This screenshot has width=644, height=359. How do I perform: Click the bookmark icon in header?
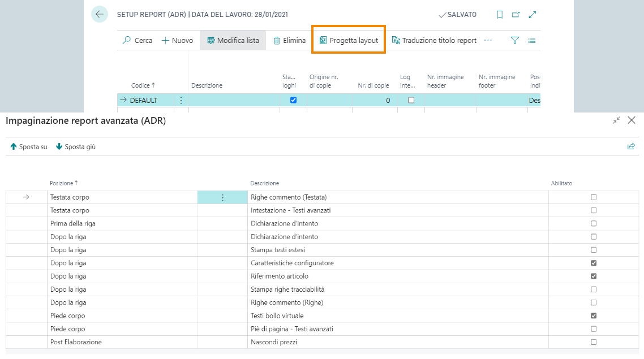(500, 15)
